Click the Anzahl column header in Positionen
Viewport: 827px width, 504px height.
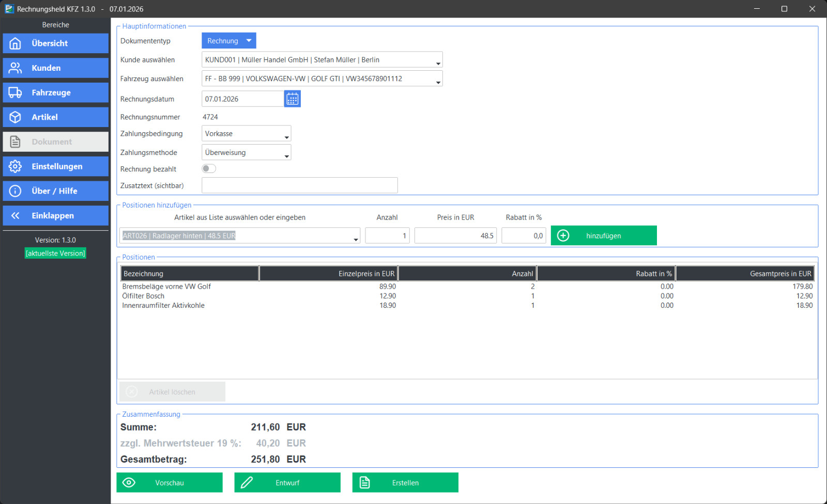click(467, 274)
